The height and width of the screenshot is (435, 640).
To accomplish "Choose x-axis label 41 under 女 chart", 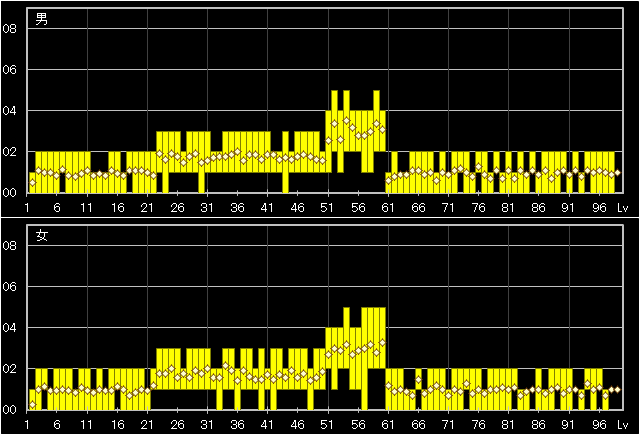I will (267, 425).
